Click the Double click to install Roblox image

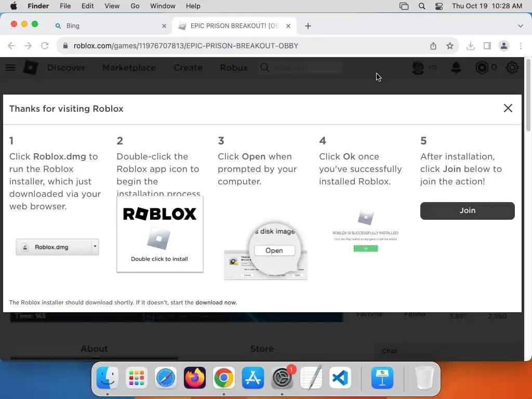point(160,234)
